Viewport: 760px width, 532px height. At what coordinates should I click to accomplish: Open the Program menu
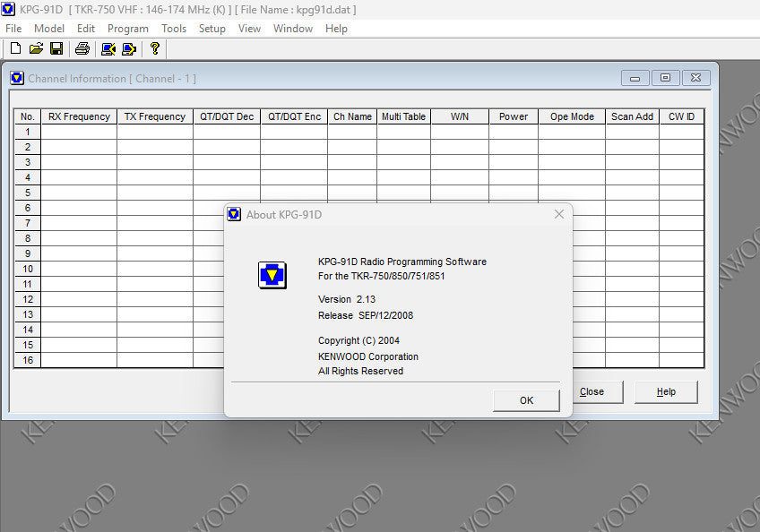coord(128,29)
